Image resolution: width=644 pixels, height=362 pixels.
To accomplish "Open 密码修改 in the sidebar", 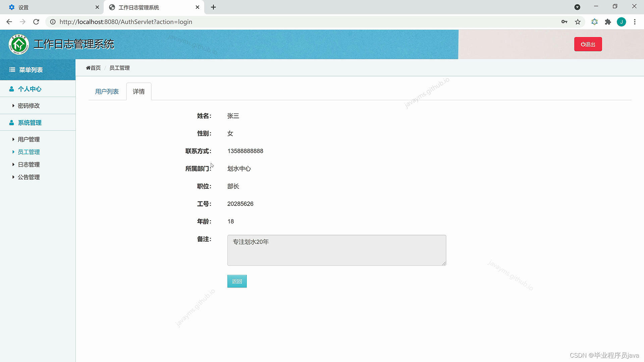I will 29,106.
